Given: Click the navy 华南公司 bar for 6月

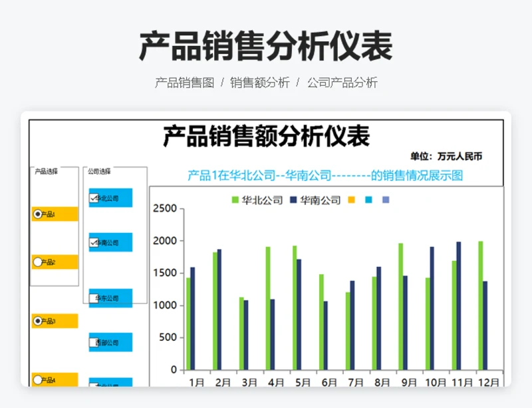Looking at the screenshot, I should [326, 335].
